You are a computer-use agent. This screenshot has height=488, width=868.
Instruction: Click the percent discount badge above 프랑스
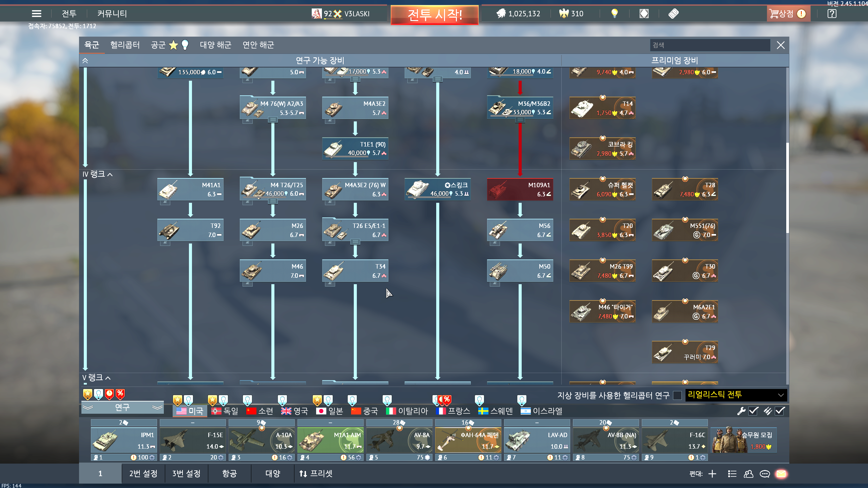tap(447, 400)
